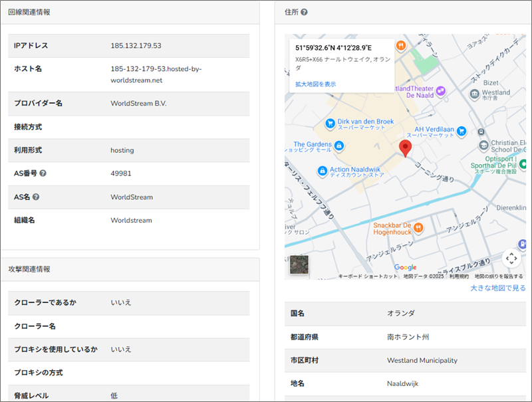Viewport: 532px width, 402px height.
Task: Click the help icon next to AS名
Action: (x=36, y=197)
